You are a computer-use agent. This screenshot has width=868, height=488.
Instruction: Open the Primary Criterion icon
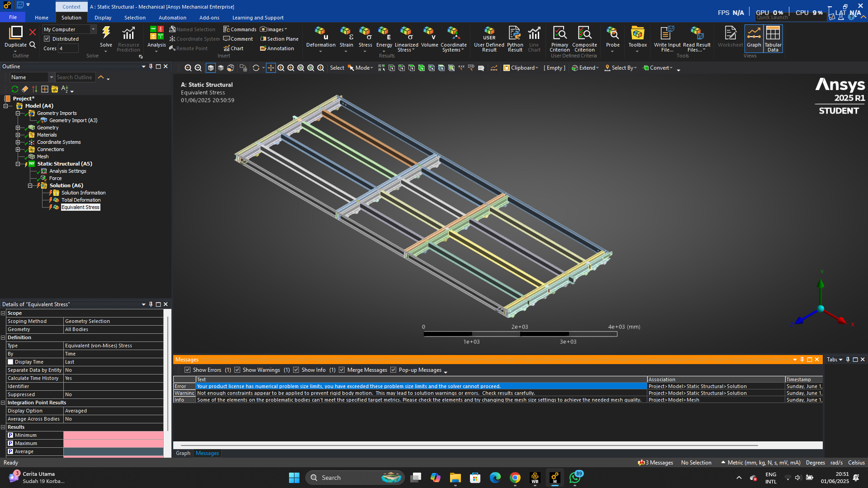click(560, 33)
